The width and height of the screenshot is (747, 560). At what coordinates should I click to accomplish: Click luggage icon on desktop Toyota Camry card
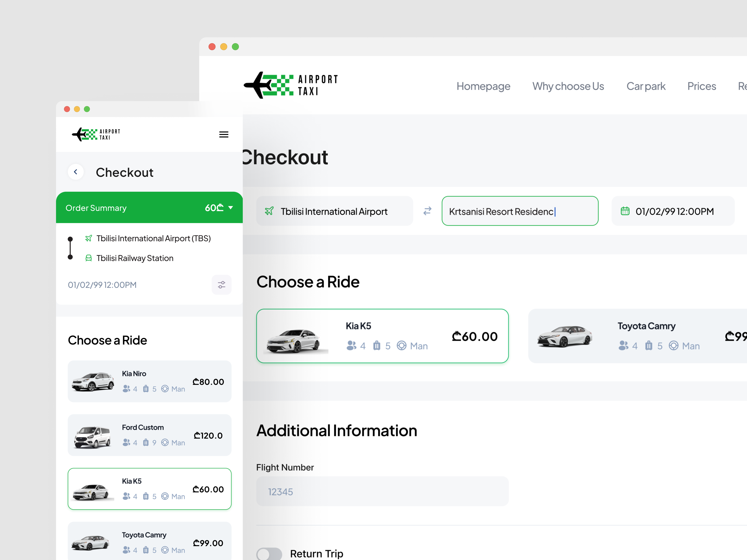[648, 345]
